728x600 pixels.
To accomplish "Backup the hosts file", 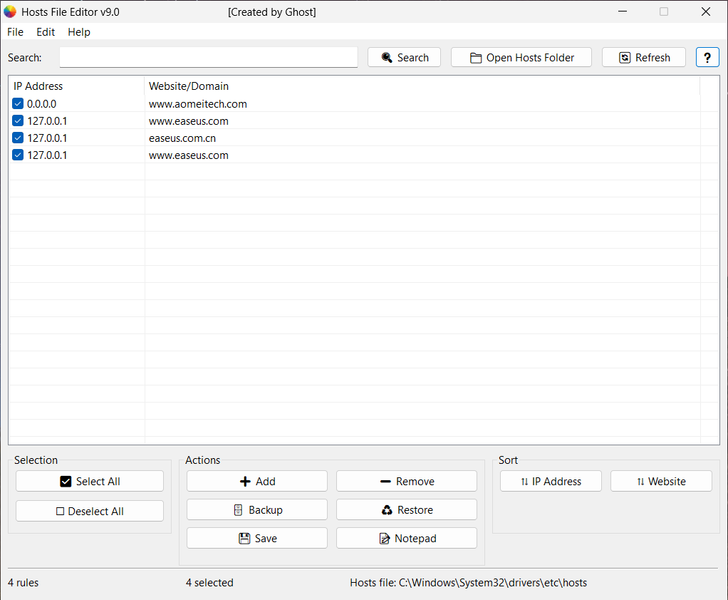I will [257, 510].
